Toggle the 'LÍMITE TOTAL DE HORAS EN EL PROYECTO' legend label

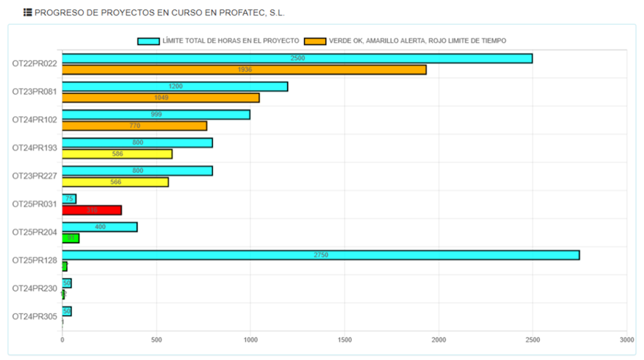[x=230, y=41]
